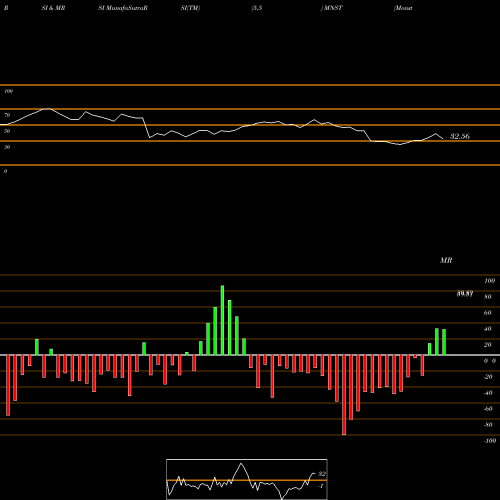Open the mini RSI thumbnail chart at the bottom

[247, 479]
